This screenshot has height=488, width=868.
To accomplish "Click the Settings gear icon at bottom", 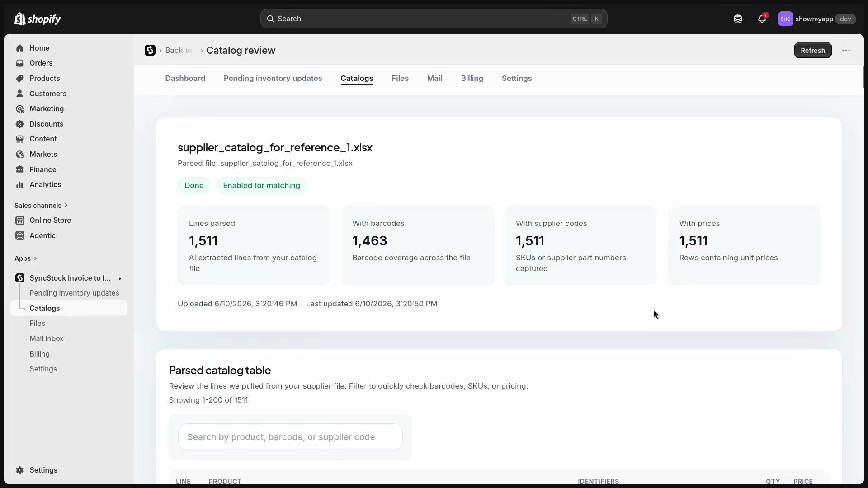I will click(19, 470).
